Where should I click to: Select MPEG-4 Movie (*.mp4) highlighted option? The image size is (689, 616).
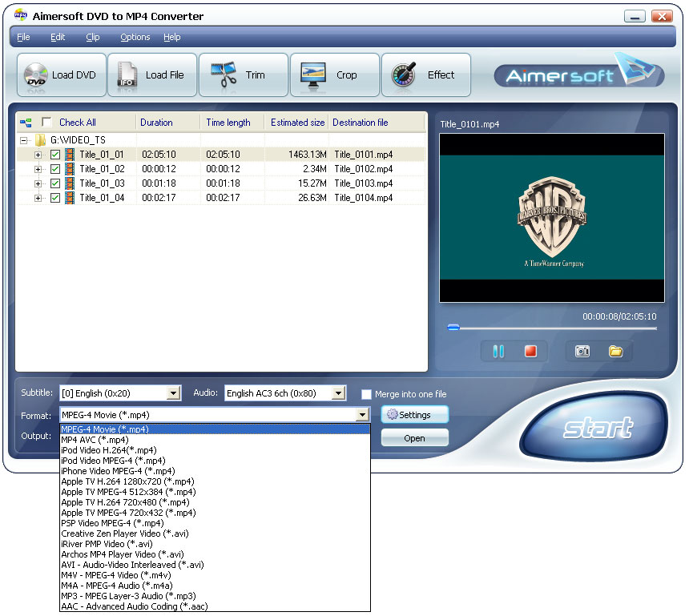click(215, 429)
